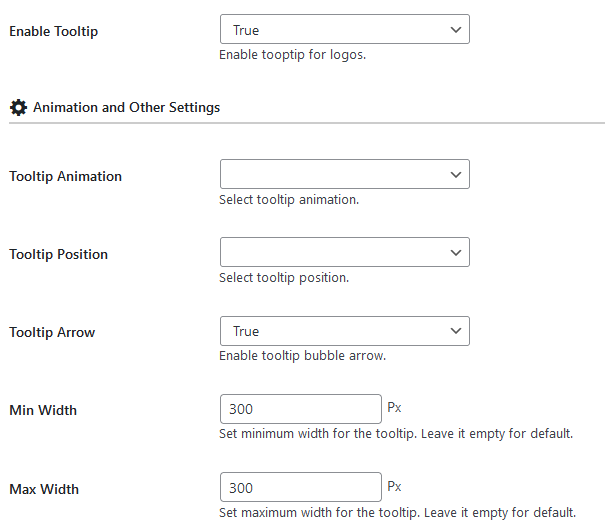Click the Px unit beside Max Width
The height and width of the screenshot is (530, 605).
click(394, 487)
